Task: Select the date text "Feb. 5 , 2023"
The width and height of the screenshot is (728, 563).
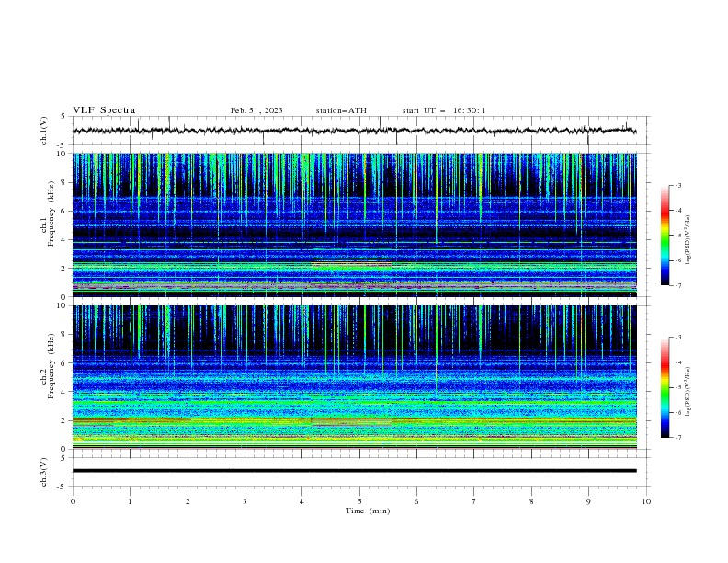Action: click(256, 110)
